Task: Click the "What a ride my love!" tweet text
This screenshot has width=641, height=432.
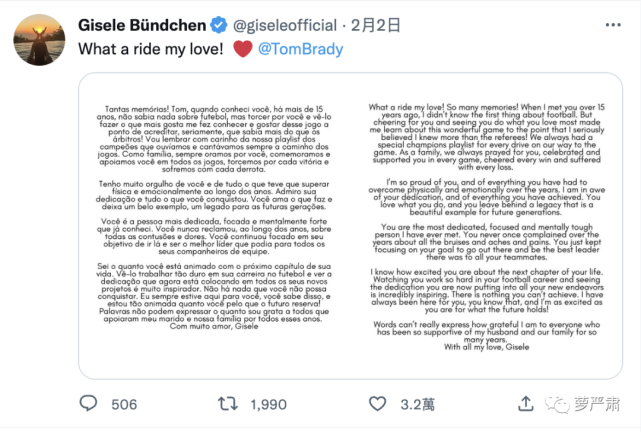Action: pyautogui.click(x=133, y=47)
